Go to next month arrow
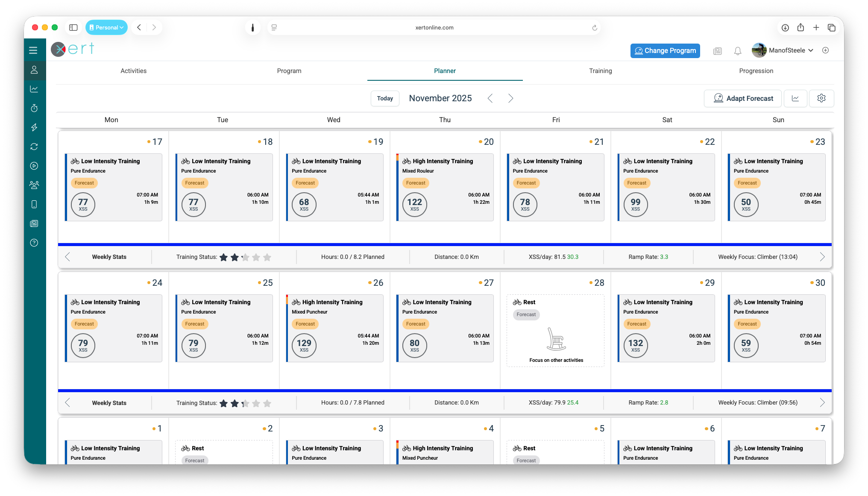The height and width of the screenshot is (496, 868). coord(510,98)
